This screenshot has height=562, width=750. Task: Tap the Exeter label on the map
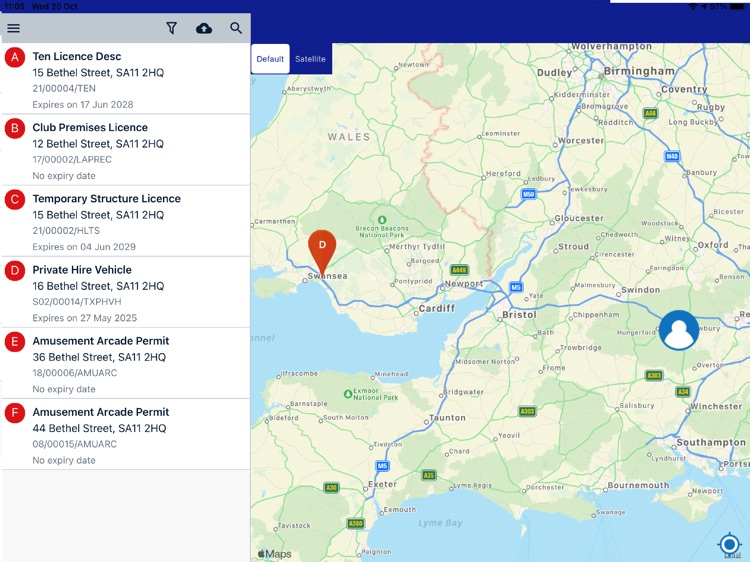click(383, 485)
